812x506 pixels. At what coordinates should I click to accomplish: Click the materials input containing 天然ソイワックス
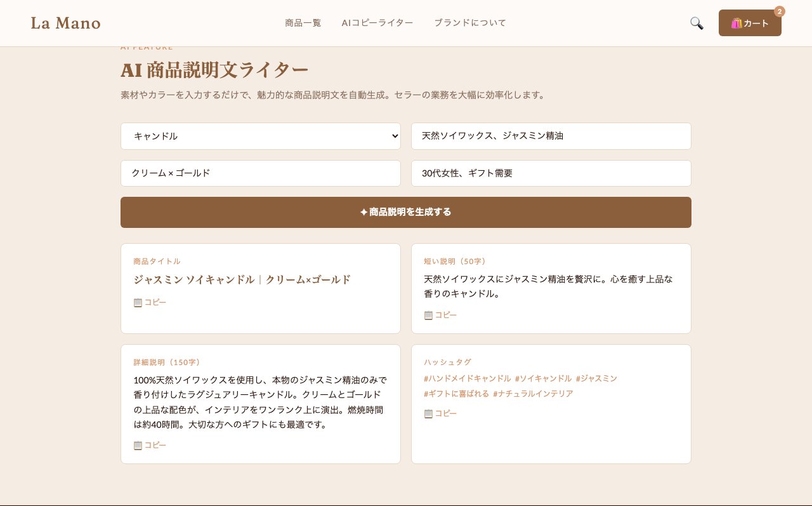551,136
